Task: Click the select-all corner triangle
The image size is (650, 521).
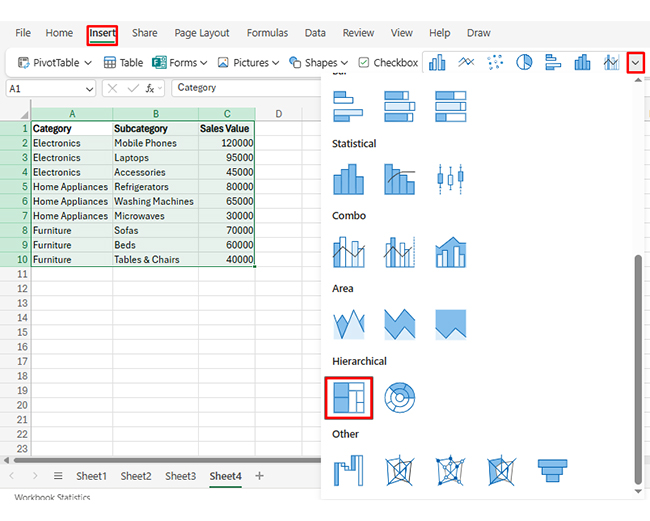Action: [24, 114]
